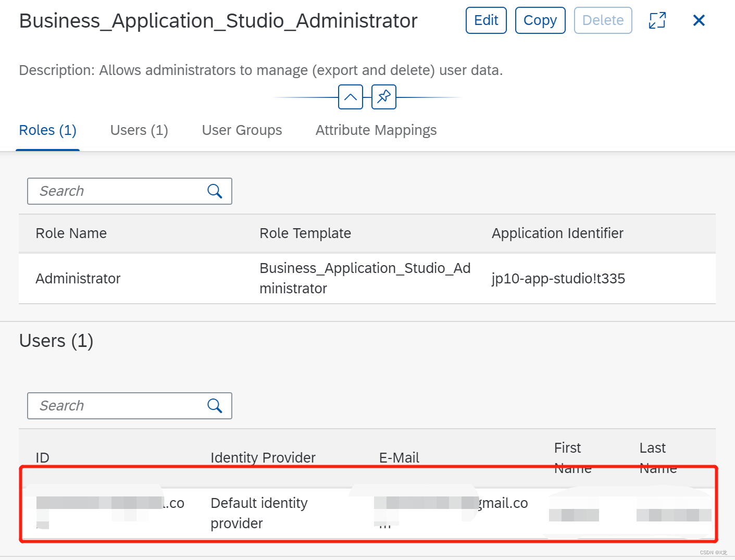
Task: Click the Delete button
Action: 603,20
